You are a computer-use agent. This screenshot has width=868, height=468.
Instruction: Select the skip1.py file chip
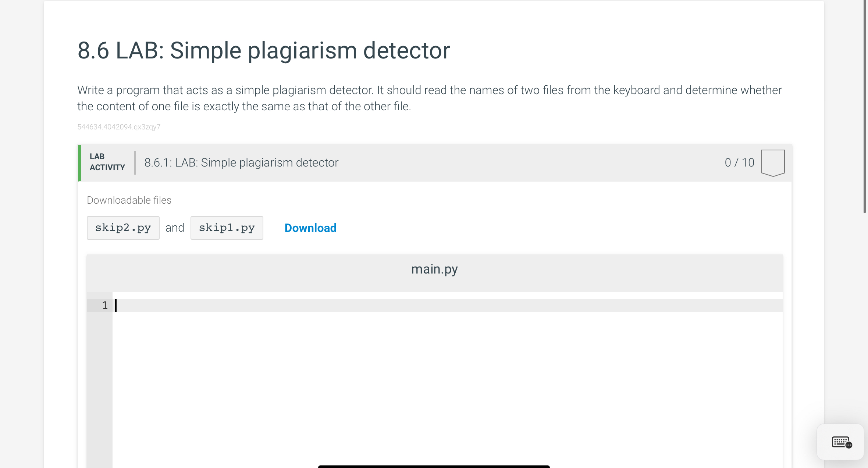coord(227,228)
